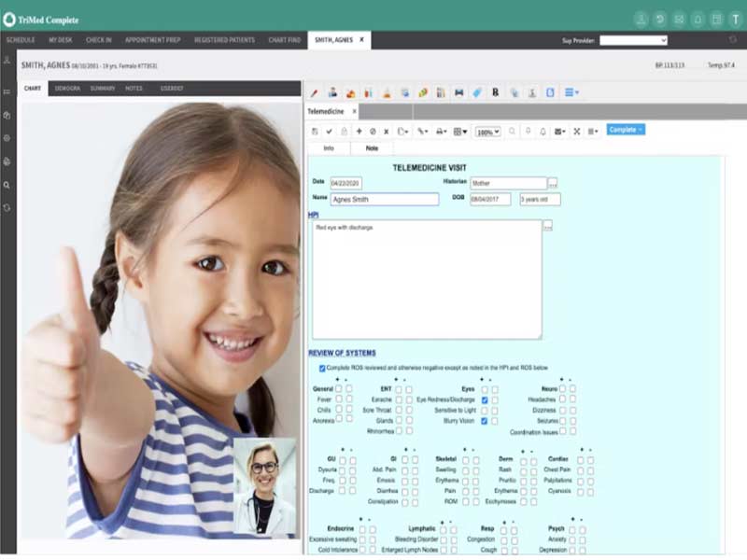This screenshot has width=747, height=560.
Task: Open the grid layout dropdown in note toolbar
Action: 460,132
